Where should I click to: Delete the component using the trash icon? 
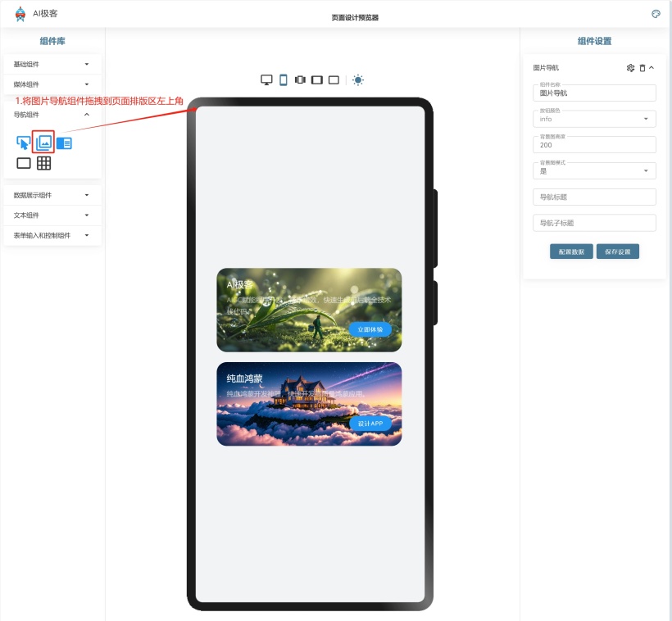click(x=642, y=68)
